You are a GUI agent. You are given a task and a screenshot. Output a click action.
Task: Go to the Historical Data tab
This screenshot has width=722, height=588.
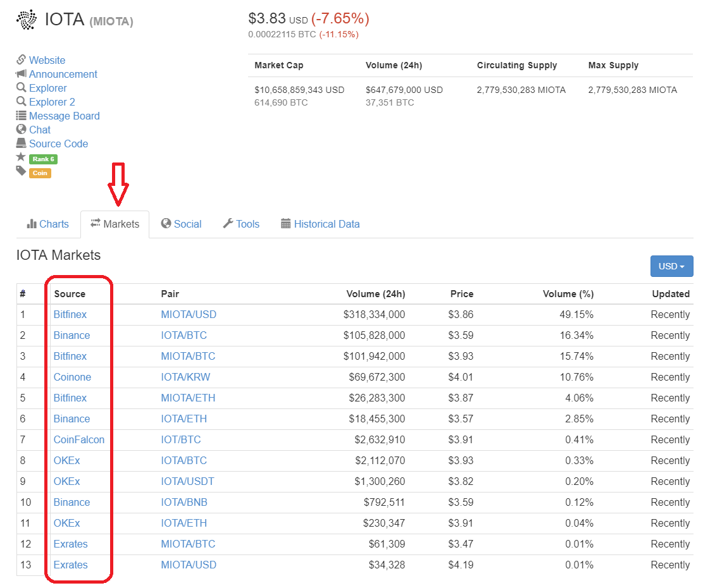click(x=320, y=224)
